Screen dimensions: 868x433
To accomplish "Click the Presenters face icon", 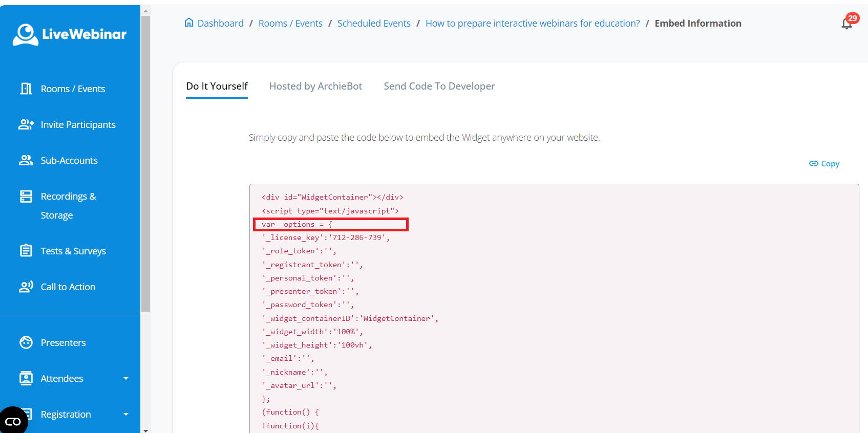I will point(26,342).
